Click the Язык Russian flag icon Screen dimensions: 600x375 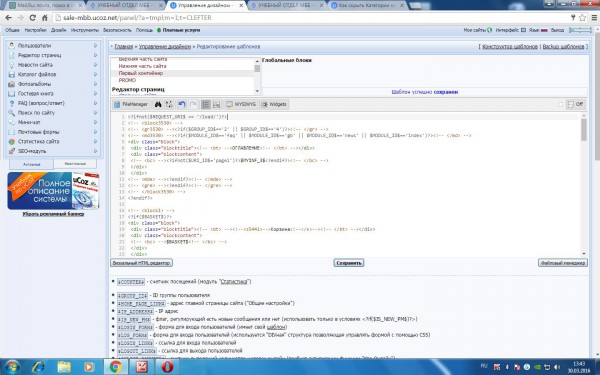(544, 30)
